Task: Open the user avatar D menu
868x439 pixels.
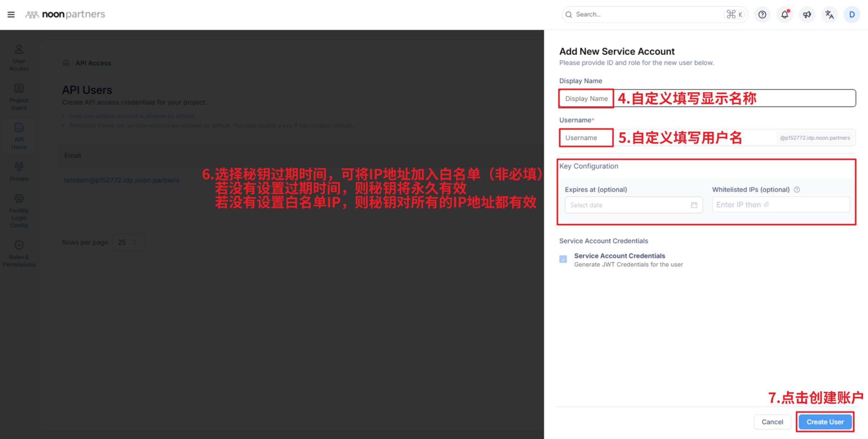Action: [852, 14]
